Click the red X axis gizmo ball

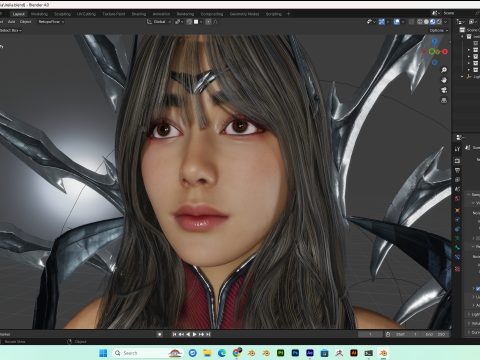point(445,52)
